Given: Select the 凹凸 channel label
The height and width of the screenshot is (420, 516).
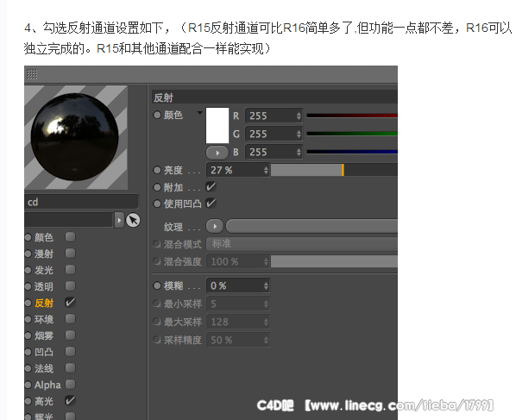Looking at the screenshot, I should 44,352.
